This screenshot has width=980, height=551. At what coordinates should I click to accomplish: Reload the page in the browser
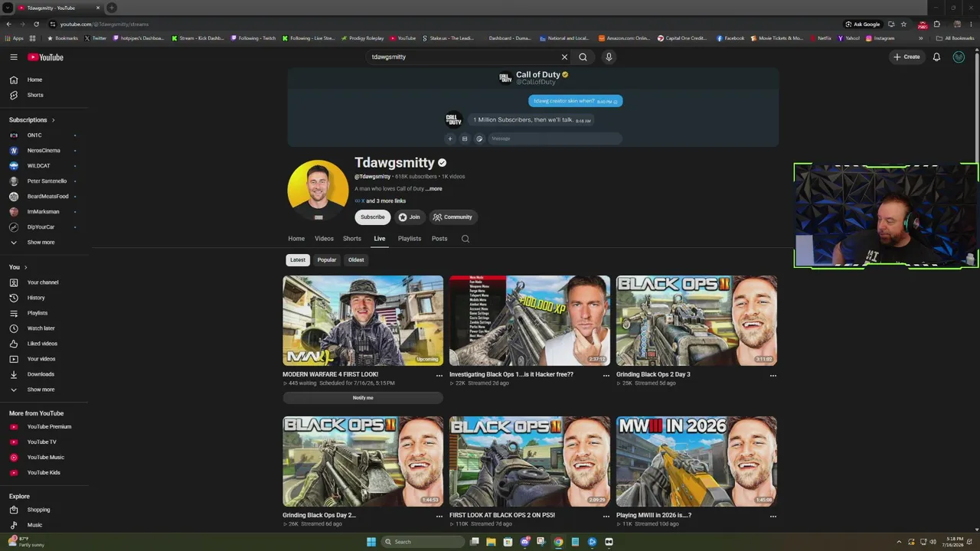click(x=36, y=24)
